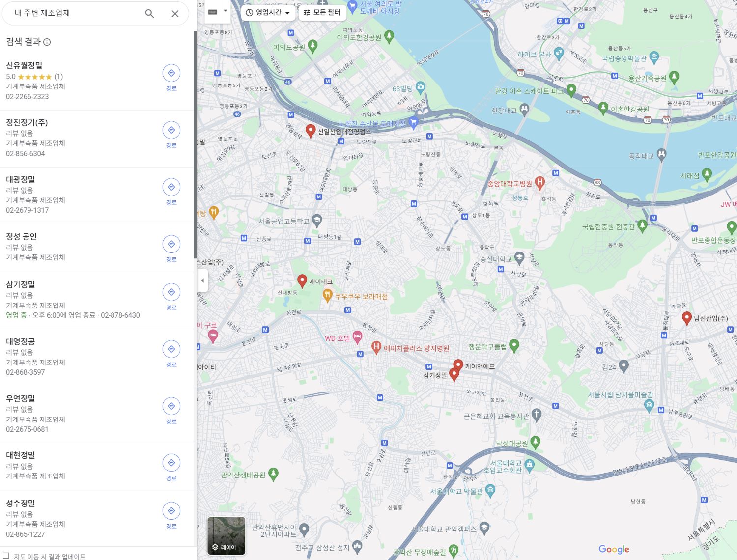Click the 한강 이촌 스케이트 파크 marker
Viewport: 737px width, 560px height.
pos(571,90)
